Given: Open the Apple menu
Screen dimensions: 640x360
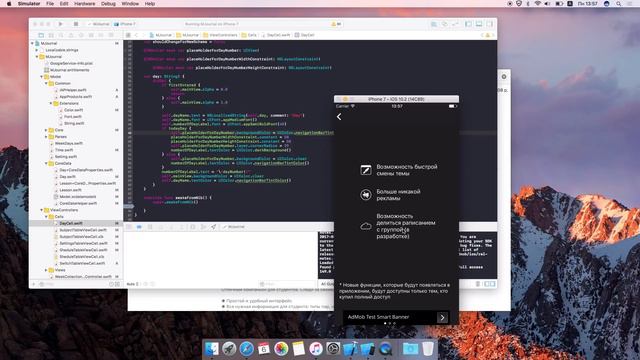Looking at the screenshot, I should [9, 4].
